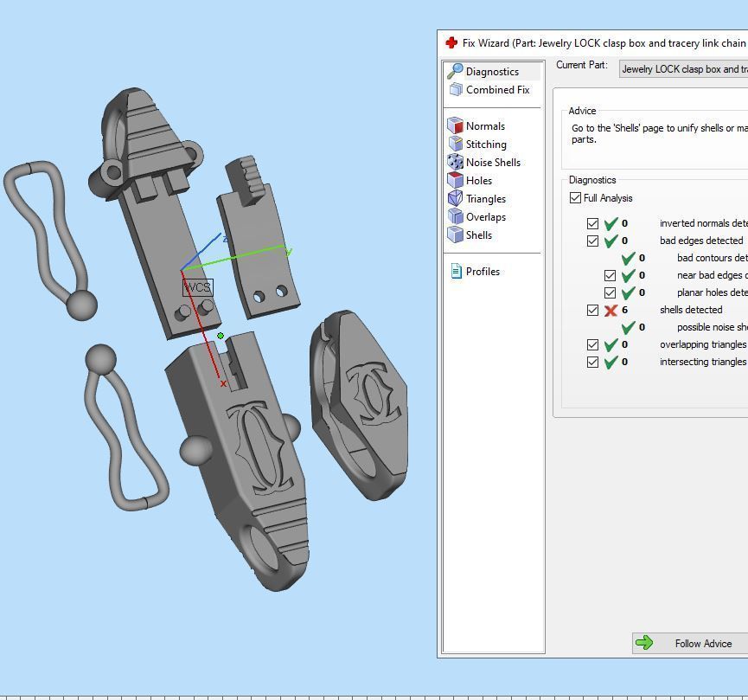This screenshot has height=700, width=748.
Task: Select the oval logo clasp part in viewport
Action: [x=361, y=406]
